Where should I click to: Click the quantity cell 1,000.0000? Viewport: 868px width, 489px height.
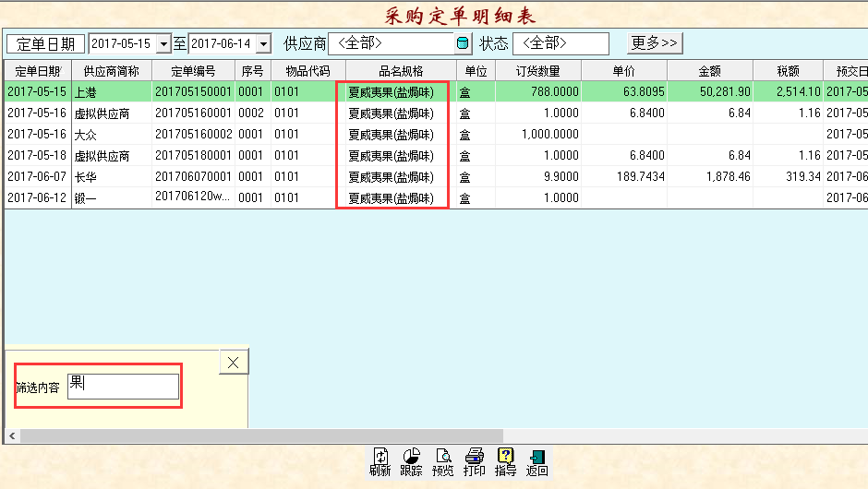[x=537, y=135]
